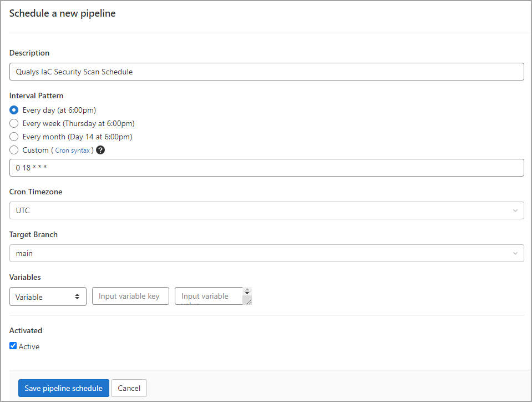Click the up arrow in variable value box
Image resolution: width=532 pixels, height=402 pixels.
247,290
